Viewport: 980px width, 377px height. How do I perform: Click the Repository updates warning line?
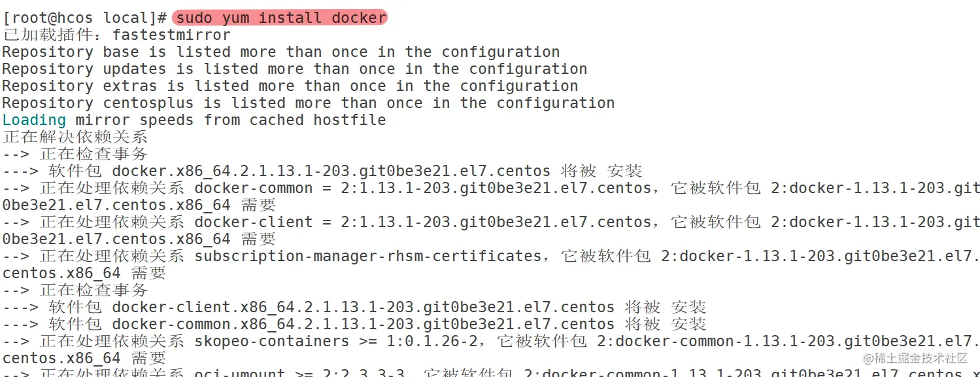point(294,69)
